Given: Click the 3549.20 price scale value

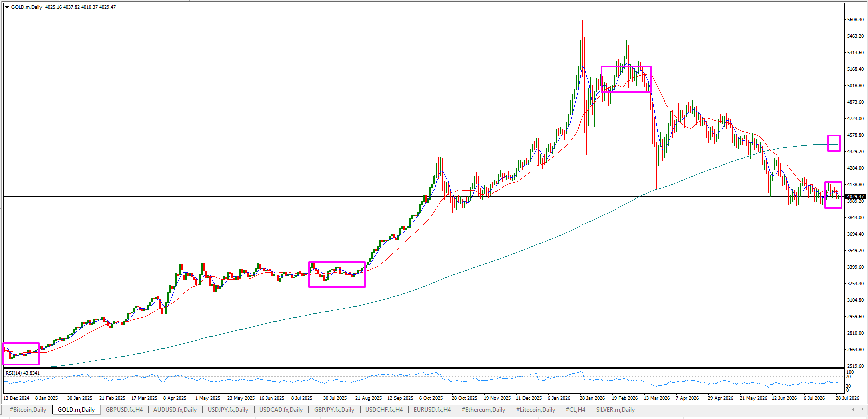Looking at the screenshot, I should pos(855,251).
